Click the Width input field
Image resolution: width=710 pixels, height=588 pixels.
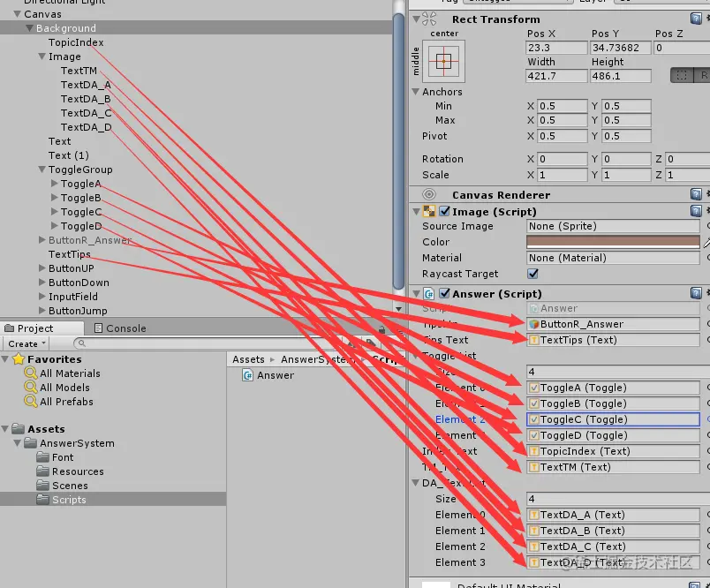556,76
